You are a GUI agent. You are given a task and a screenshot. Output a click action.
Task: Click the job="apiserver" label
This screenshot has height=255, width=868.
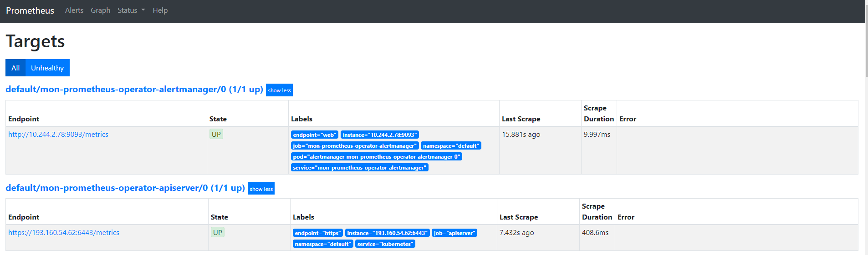[454, 233]
